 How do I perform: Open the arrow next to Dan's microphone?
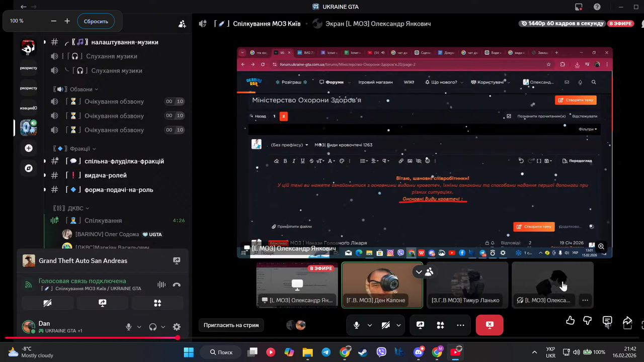click(x=139, y=327)
